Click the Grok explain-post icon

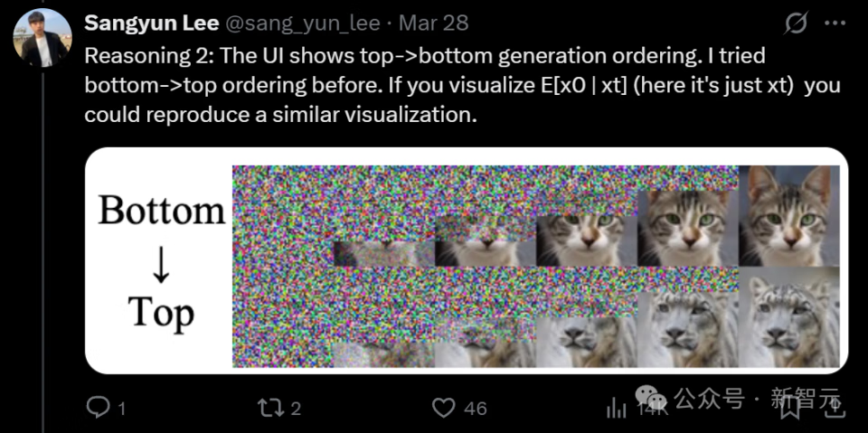[797, 24]
